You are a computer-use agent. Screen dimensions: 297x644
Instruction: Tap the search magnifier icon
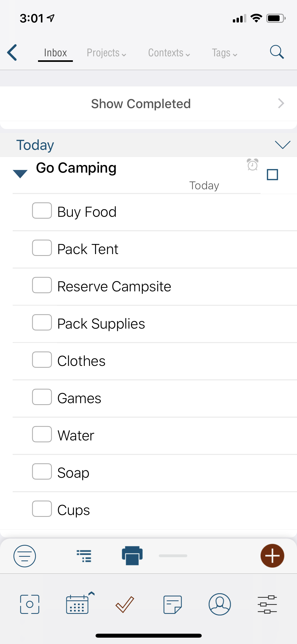pyautogui.click(x=277, y=52)
